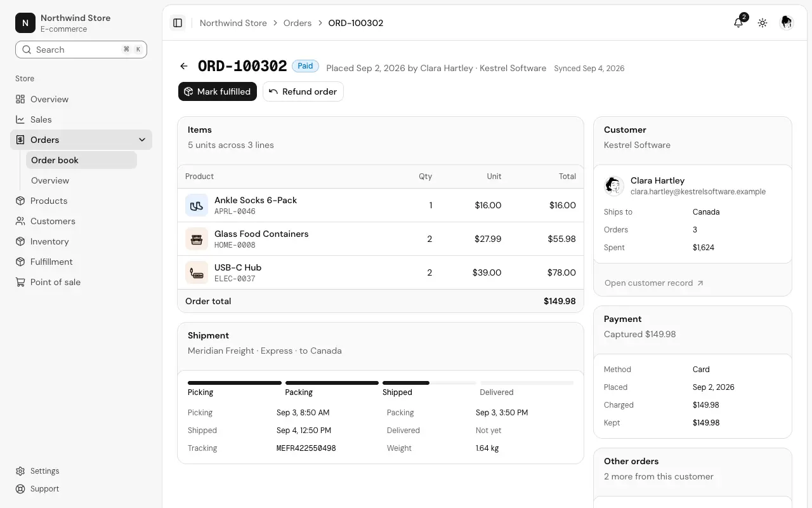The image size is (812, 508).
Task: Click the USB-C Hub product thumbnail
Action: tap(197, 272)
